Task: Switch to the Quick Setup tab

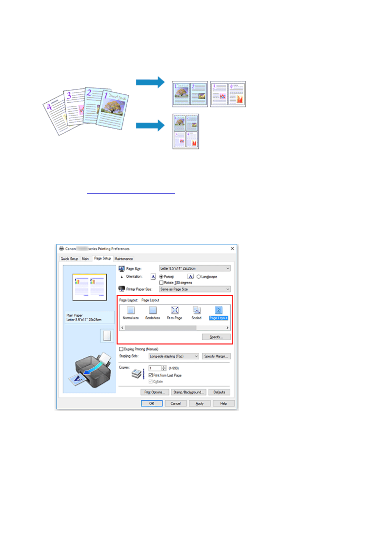Action: [x=69, y=259]
